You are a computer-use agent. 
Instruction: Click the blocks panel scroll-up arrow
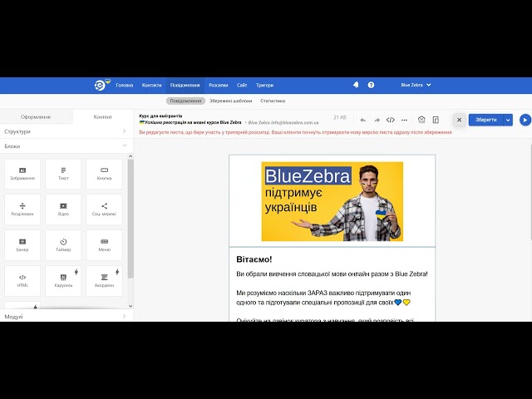click(x=131, y=156)
